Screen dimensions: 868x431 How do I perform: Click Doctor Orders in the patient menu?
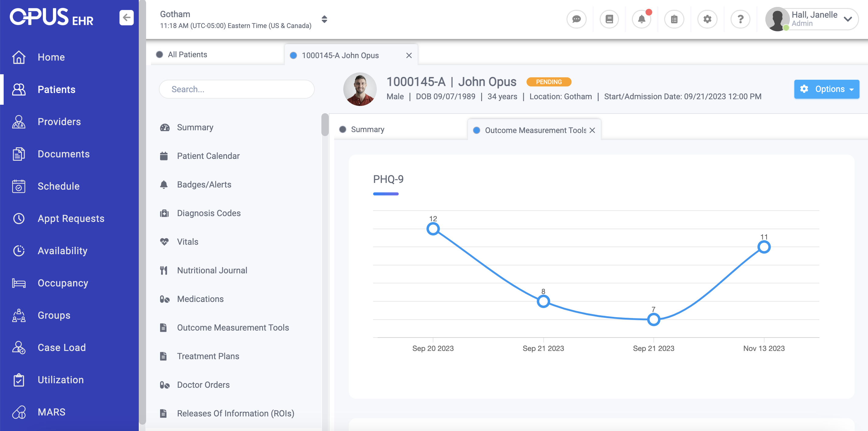point(203,384)
